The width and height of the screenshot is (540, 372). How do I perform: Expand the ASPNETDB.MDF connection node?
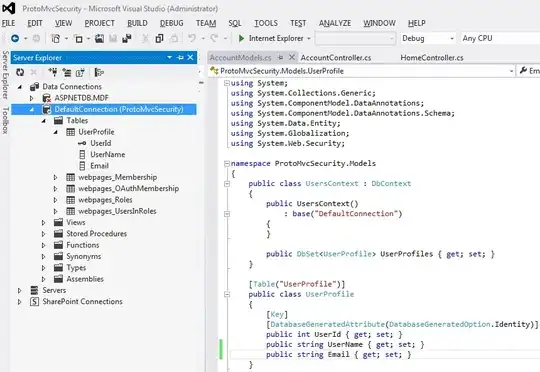pos(32,98)
